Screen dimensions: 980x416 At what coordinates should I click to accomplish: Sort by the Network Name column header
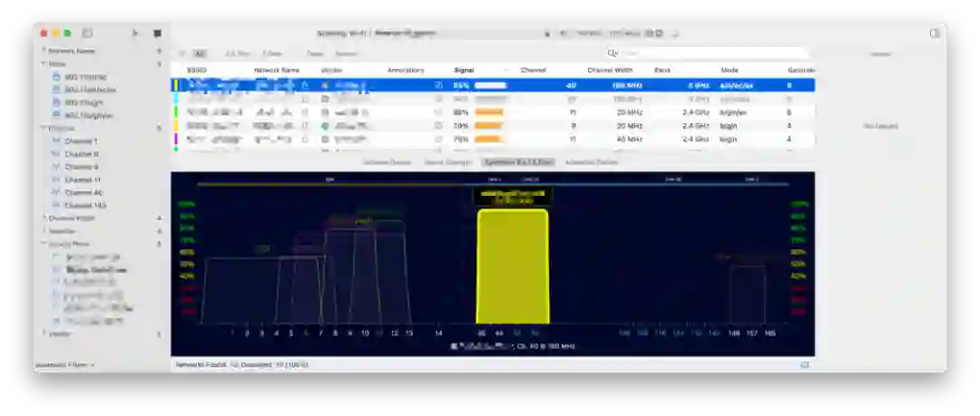(276, 71)
